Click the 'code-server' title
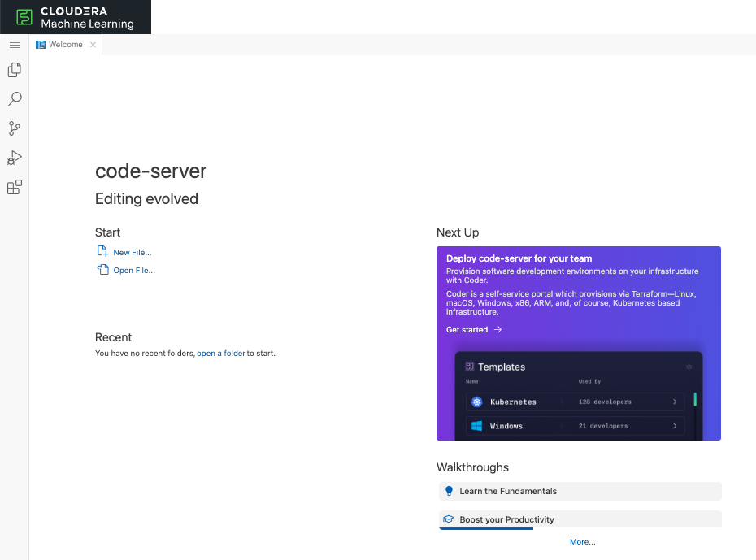Screen dimensions: 756x560 (x=151, y=171)
